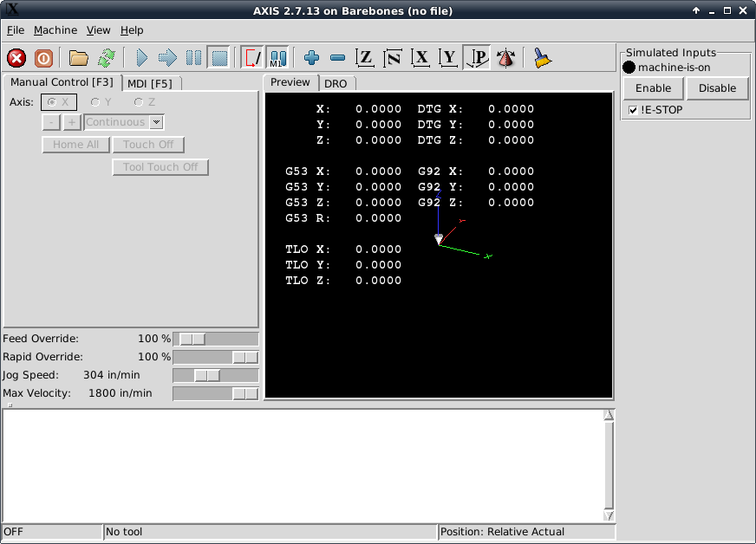Open the View menu
This screenshot has height=544, width=756.
click(99, 30)
